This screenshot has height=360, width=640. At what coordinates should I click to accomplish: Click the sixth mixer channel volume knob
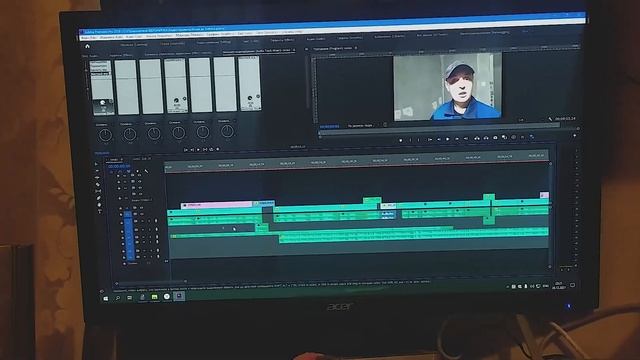click(227, 131)
